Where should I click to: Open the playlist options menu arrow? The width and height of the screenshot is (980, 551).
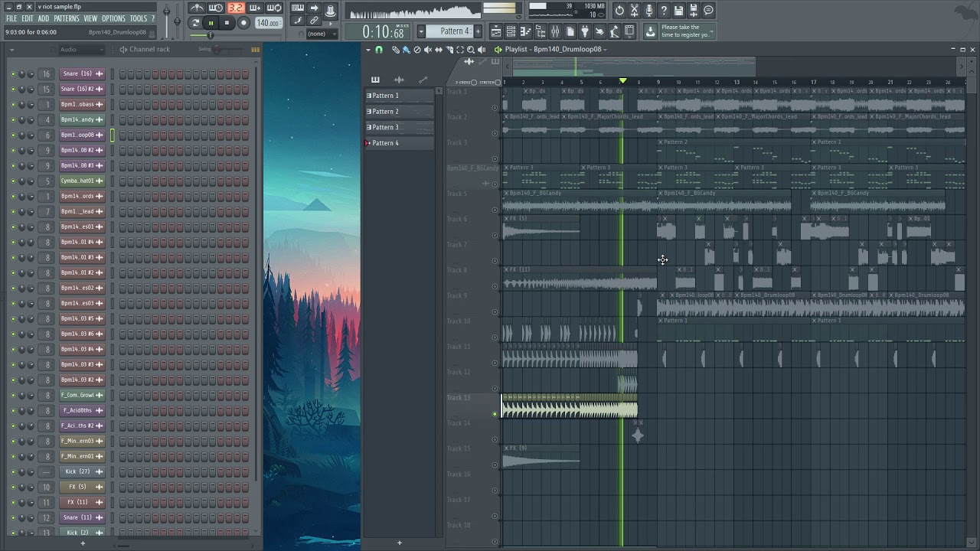[368, 49]
